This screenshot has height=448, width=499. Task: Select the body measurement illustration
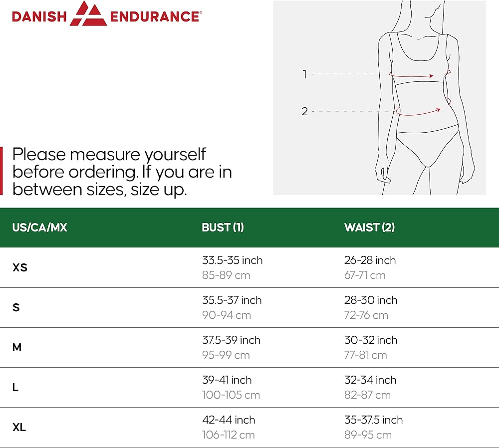tap(379, 98)
